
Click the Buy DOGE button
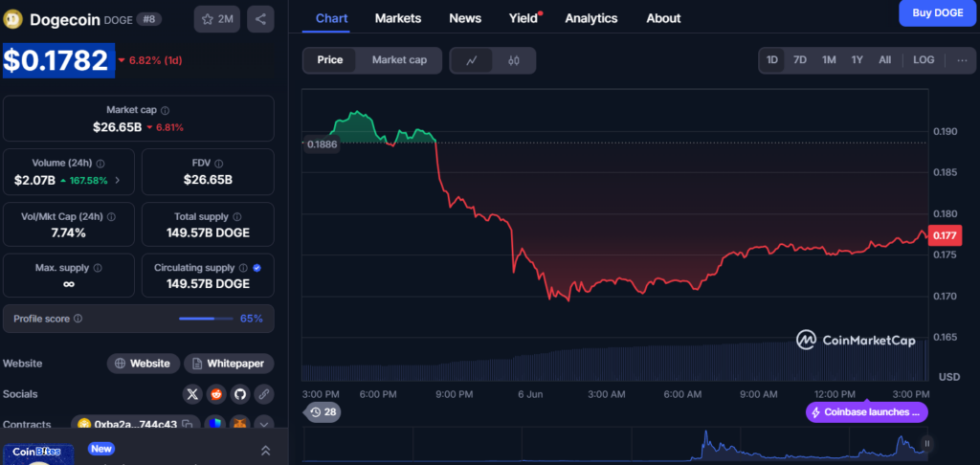tap(938, 13)
